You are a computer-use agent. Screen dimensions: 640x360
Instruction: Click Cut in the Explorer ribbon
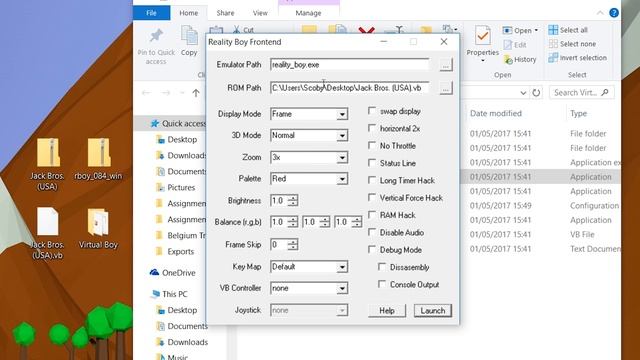click(244, 30)
